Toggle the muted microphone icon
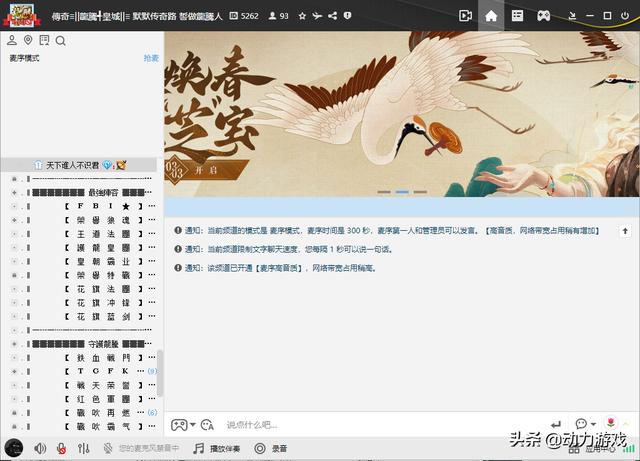640x461 pixels. (62, 448)
